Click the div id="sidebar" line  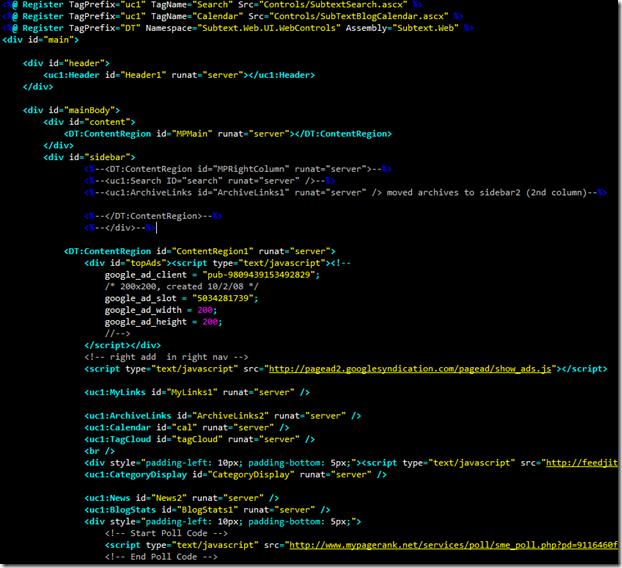(89, 157)
